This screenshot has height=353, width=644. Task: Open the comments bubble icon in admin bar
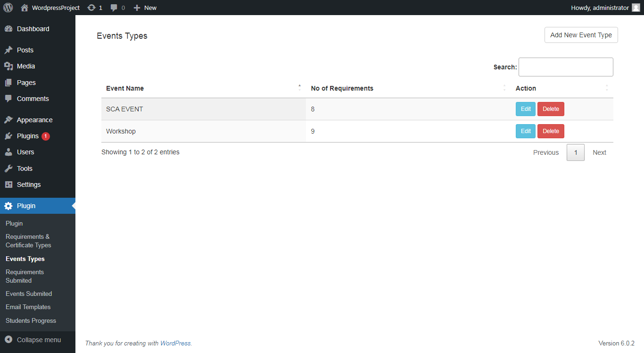point(114,8)
